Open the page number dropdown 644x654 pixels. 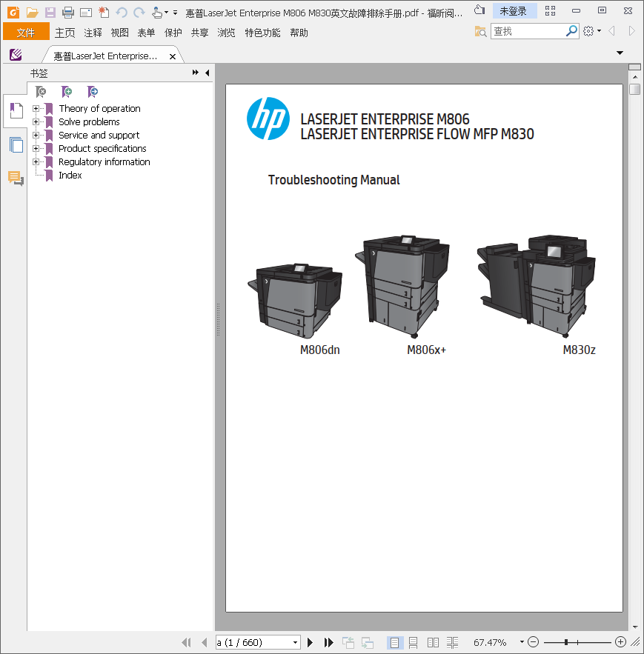pos(295,642)
